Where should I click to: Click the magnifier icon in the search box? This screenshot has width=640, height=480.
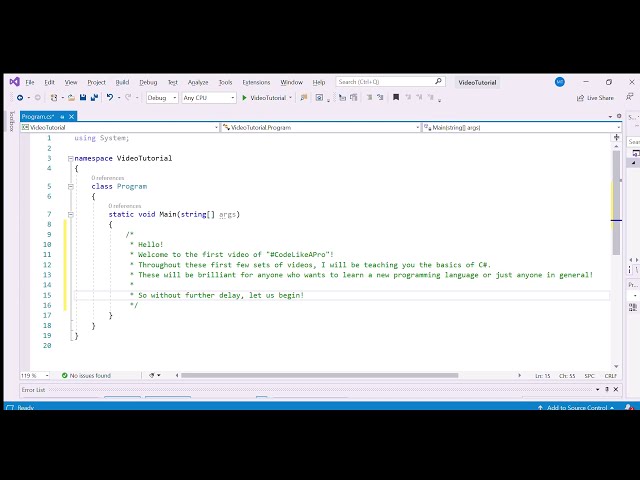[x=438, y=81]
